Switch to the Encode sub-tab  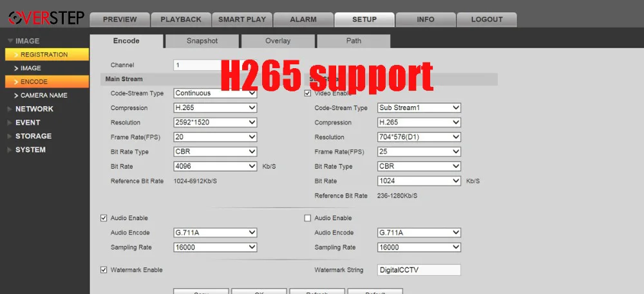coord(126,41)
